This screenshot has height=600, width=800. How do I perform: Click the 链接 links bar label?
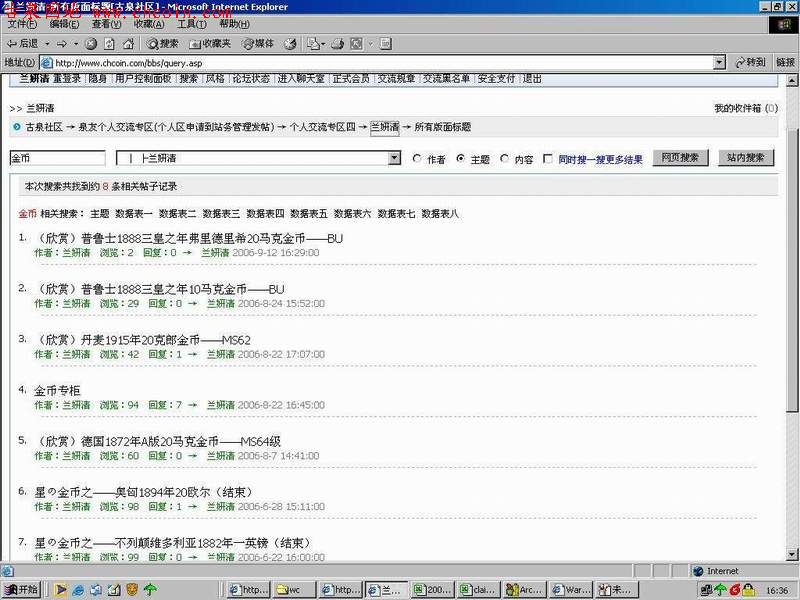tap(786, 62)
